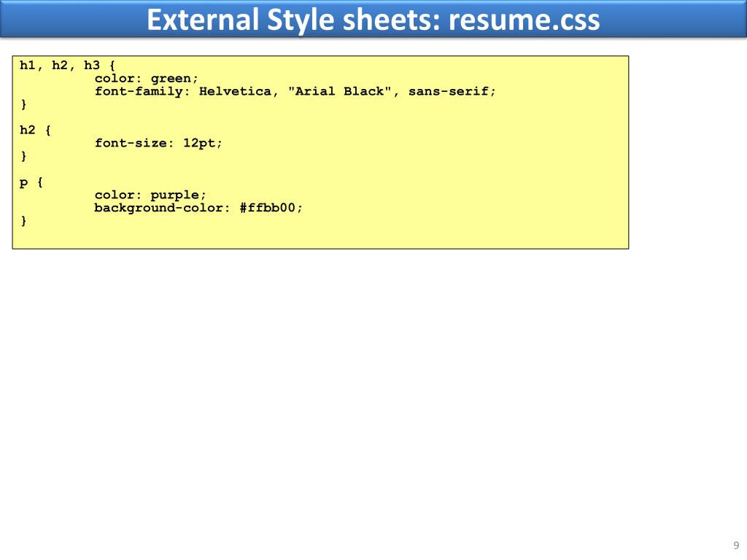Click the "color: purple;" declaration

150,195
